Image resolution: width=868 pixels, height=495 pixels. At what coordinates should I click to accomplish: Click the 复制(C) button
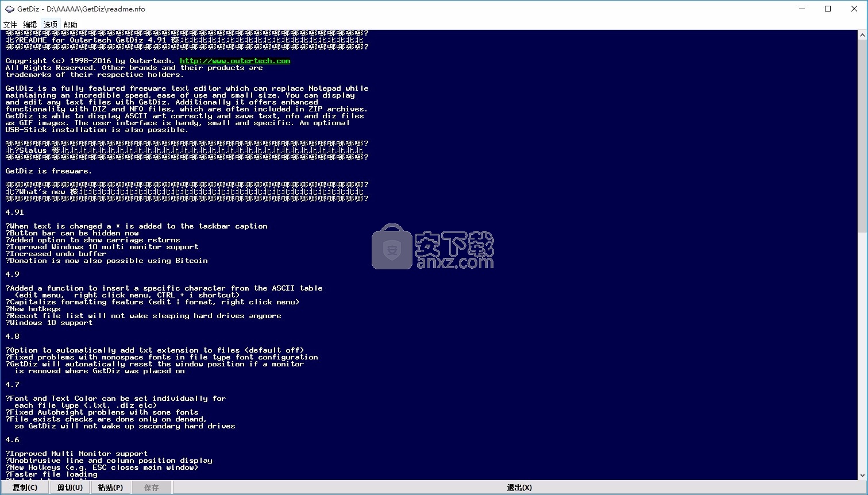(x=25, y=488)
